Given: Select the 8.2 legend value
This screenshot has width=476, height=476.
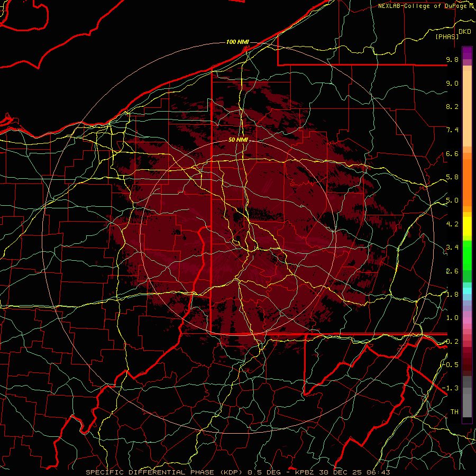Looking at the screenshot, I should [x=452, y=106].
